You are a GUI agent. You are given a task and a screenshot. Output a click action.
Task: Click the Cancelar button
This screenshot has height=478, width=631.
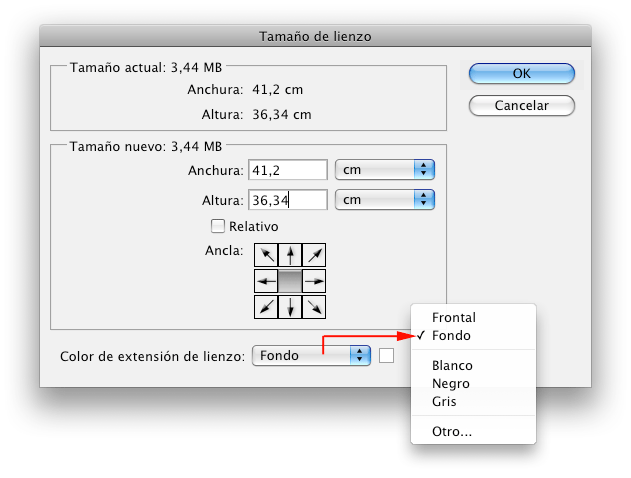pyautogui.click(x=522, y=105)
